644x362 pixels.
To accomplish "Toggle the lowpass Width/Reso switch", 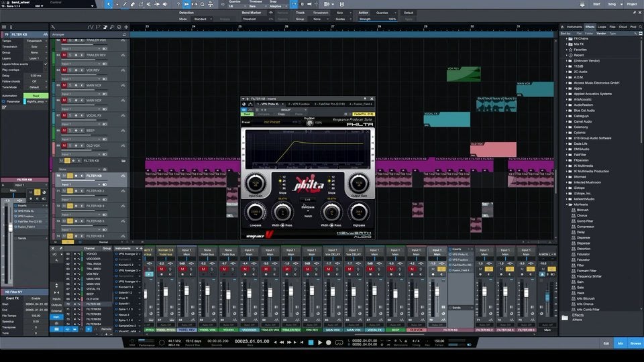I will point(282,225).
